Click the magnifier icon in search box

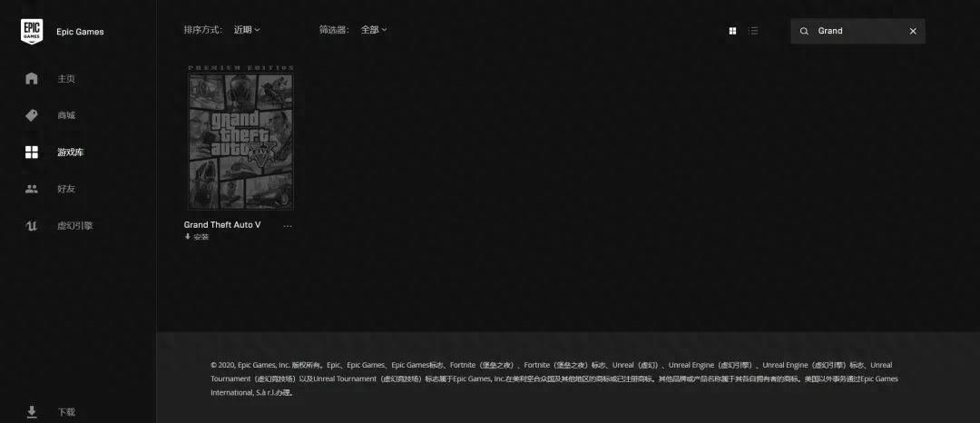(x=804, y=31)
